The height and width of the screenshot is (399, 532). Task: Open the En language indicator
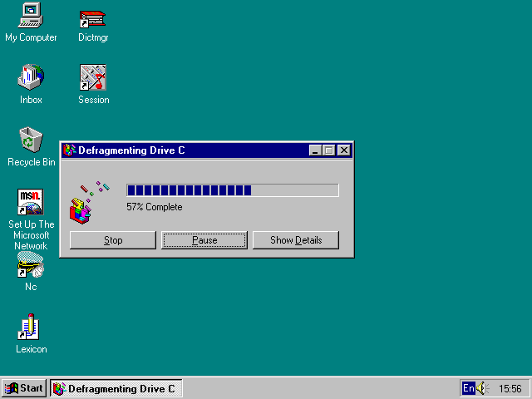pyautogui.click(x=469, y=388)
